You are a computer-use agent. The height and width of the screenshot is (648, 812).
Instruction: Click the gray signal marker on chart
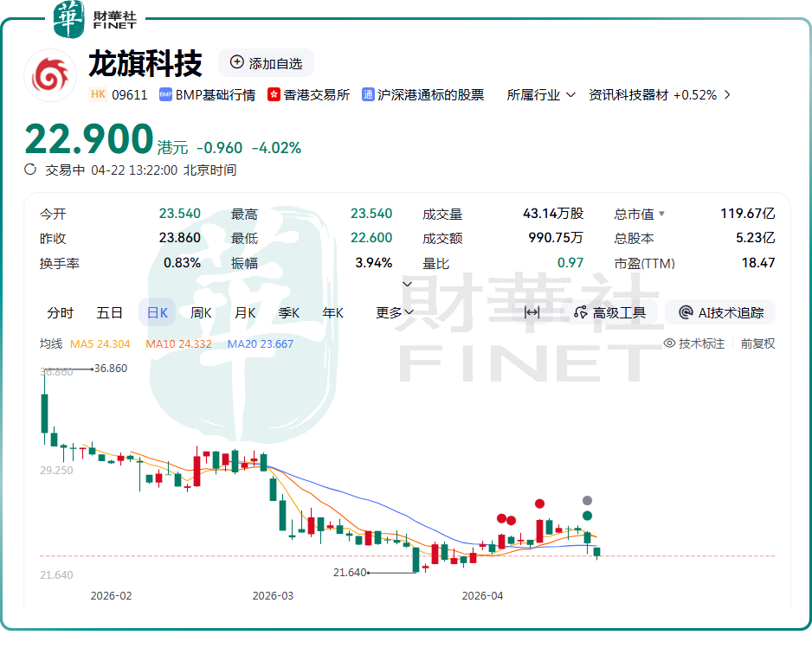pyautogui.click(x=587, y=500)
